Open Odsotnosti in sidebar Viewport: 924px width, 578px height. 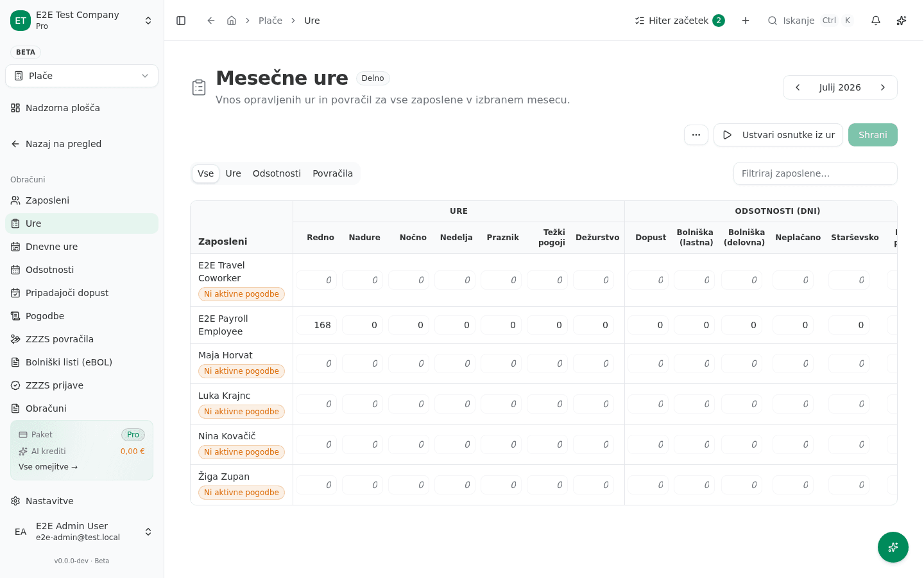[81, 270]
